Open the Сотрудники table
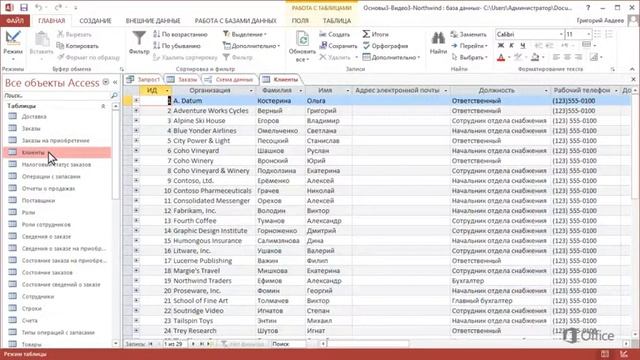 38,297
